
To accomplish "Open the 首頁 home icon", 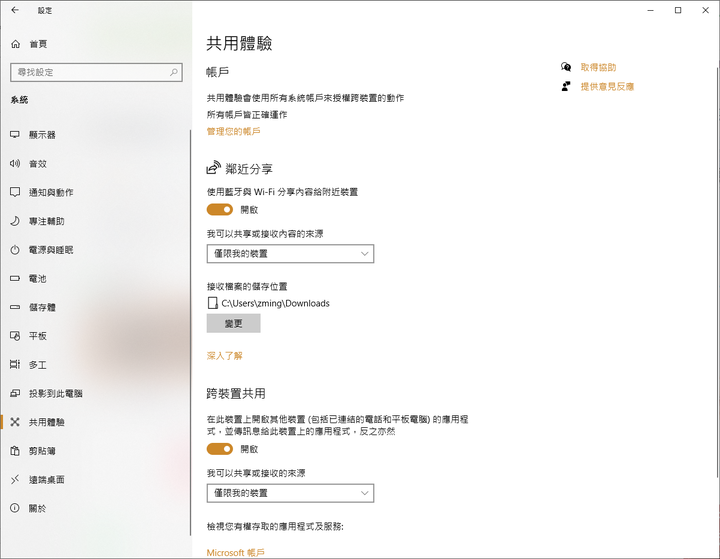I will 16,44.
